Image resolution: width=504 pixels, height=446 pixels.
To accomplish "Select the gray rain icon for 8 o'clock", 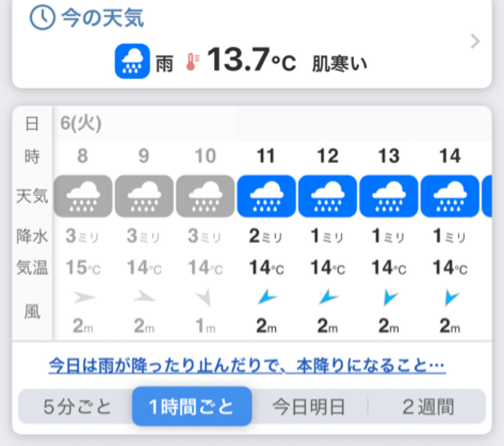I will pos(83,196).
